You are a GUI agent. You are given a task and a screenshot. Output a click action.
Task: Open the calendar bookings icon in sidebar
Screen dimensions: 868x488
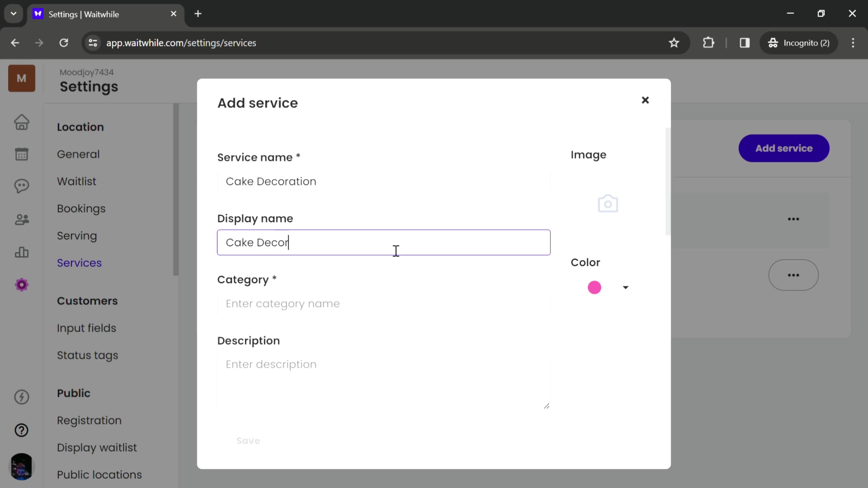click(21, 154)
